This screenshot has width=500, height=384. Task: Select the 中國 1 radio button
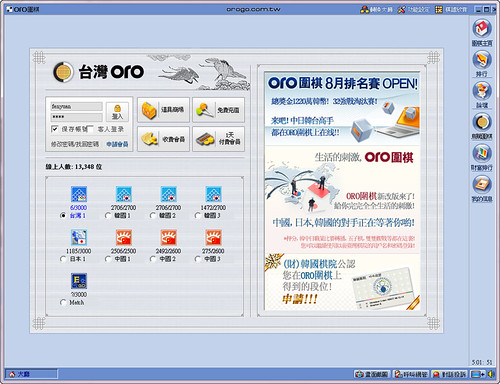(x=108, y=259)
